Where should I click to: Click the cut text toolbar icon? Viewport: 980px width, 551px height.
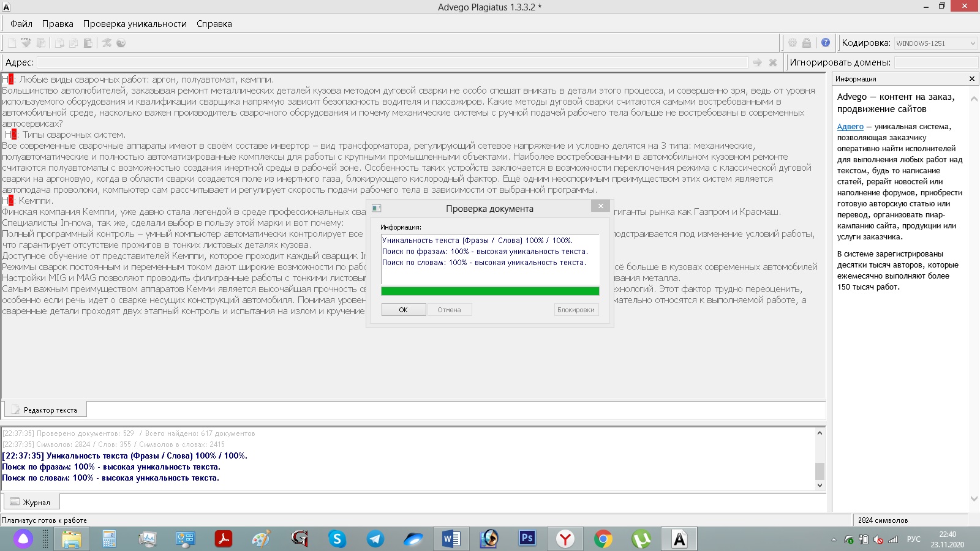click(59, 43)
